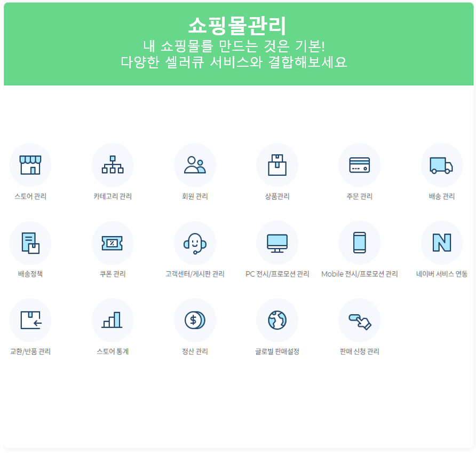Click the 쇼핑몰관리 header title

click(237, 26)
